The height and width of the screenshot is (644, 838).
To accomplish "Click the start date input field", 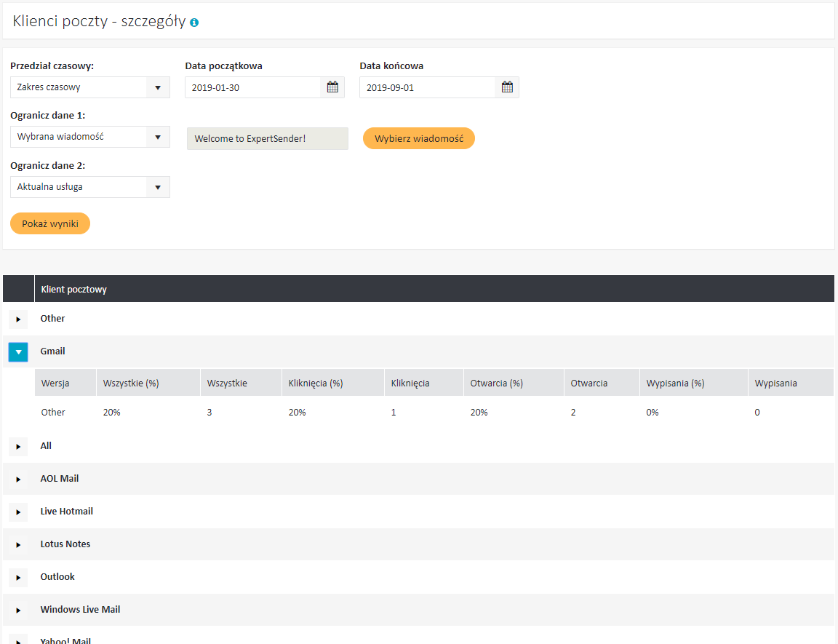I will 252,87.
